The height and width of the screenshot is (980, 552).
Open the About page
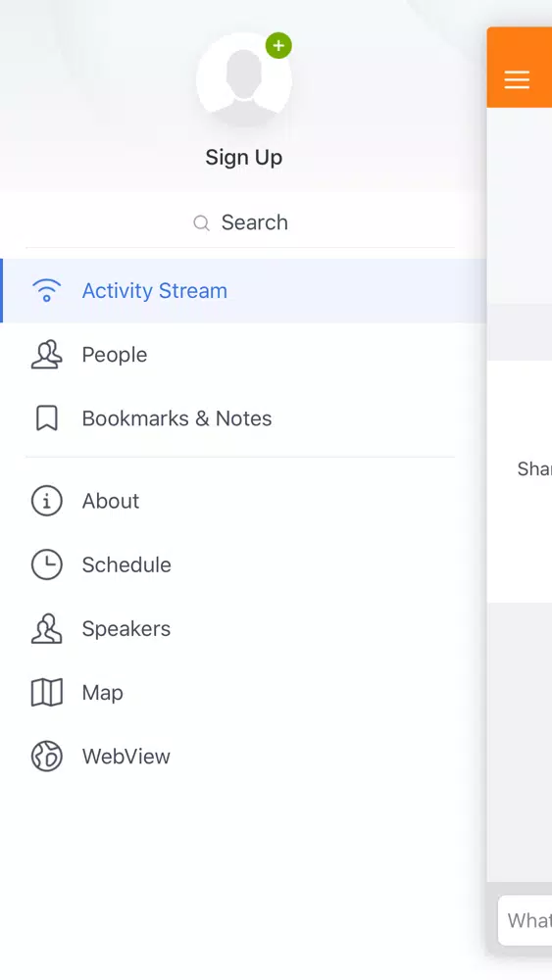point(243,501)
